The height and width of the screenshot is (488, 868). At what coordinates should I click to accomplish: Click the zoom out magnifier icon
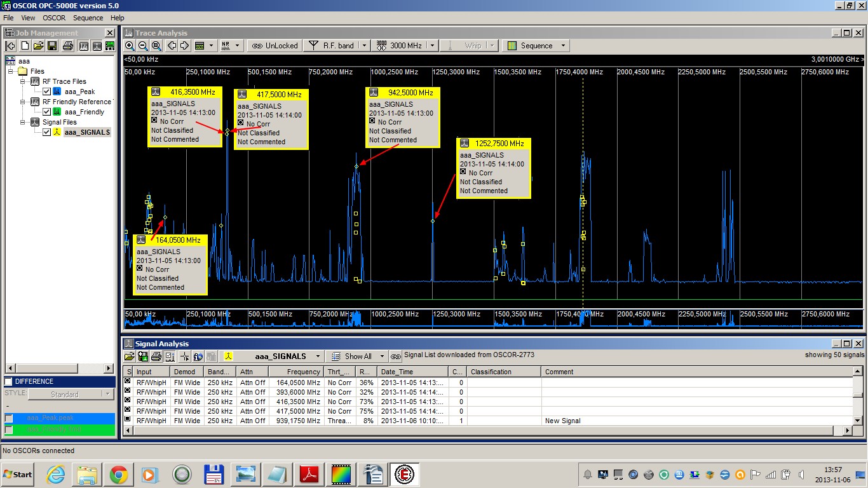(143, 46)
